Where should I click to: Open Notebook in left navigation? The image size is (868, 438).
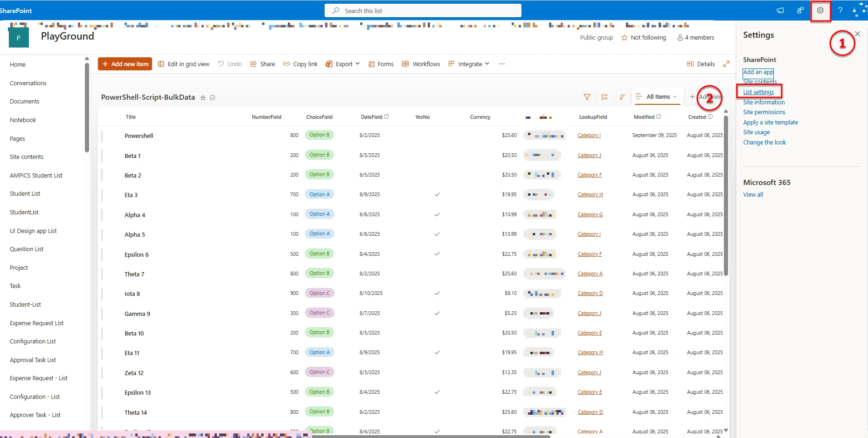23,120
